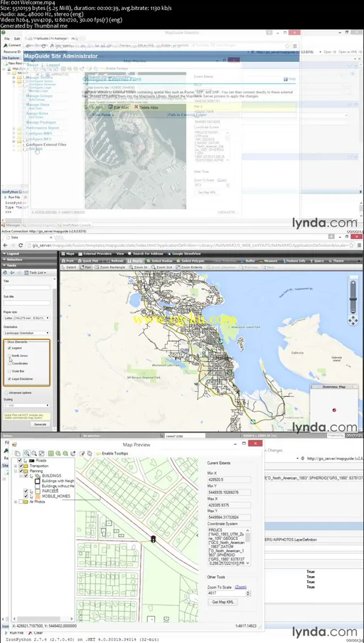Expand the Selection panel header
364x643 pixels.
click(x=28, y=260)
